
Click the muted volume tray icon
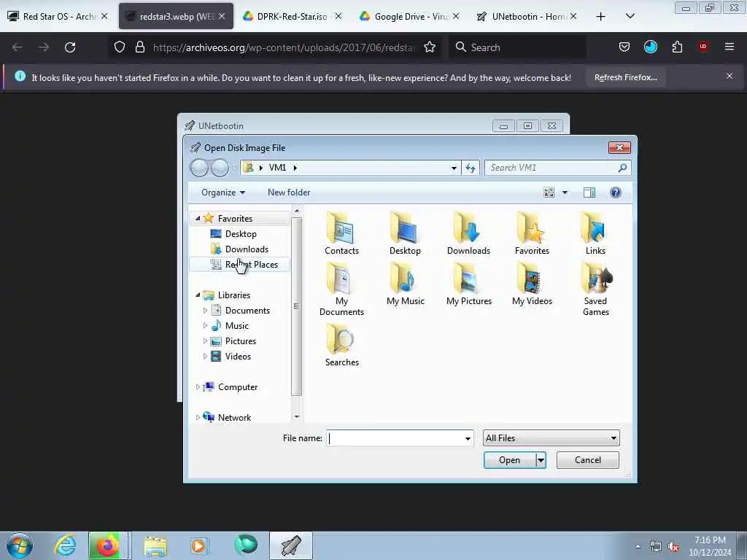pos(673,547)
